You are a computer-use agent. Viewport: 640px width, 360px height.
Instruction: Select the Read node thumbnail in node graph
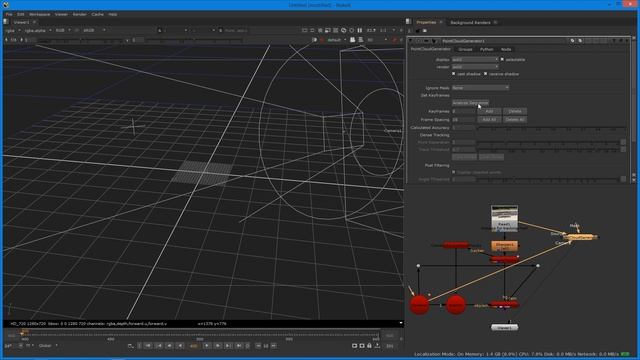[504, 218]
